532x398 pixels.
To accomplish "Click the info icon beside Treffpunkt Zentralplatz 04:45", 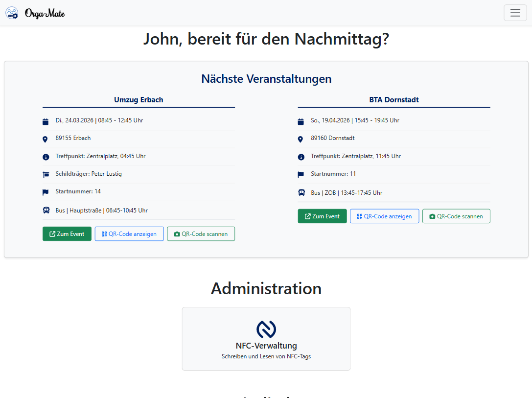I will [x=46, y=156].
